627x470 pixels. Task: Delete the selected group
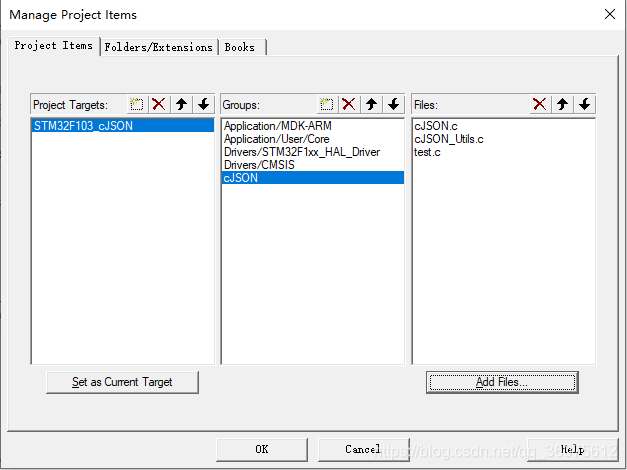(x=349, y=104)
